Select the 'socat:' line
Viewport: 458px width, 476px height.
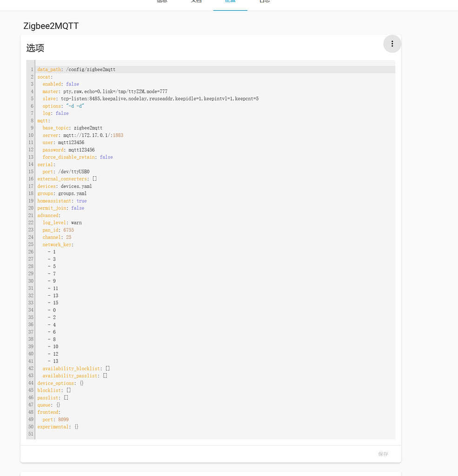(x=45, y=77)
